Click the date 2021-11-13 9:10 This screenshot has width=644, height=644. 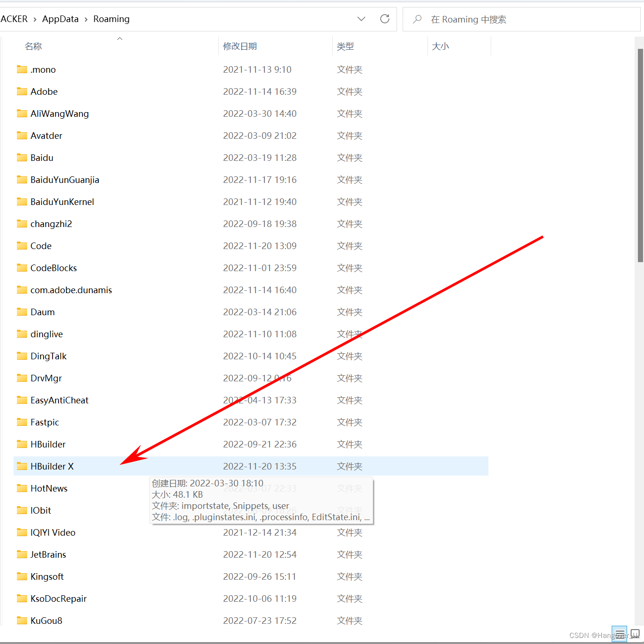[x=257, y=69]
